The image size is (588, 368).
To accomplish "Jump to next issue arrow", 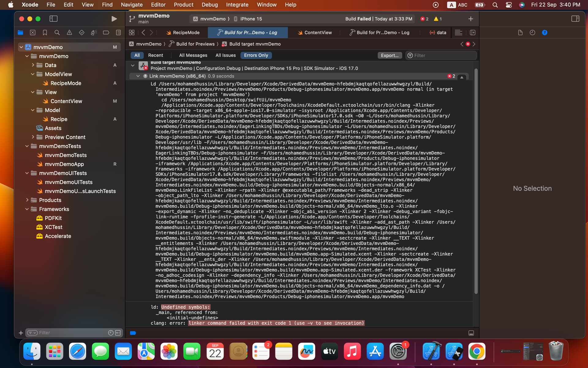I will [x=474, y=44].
